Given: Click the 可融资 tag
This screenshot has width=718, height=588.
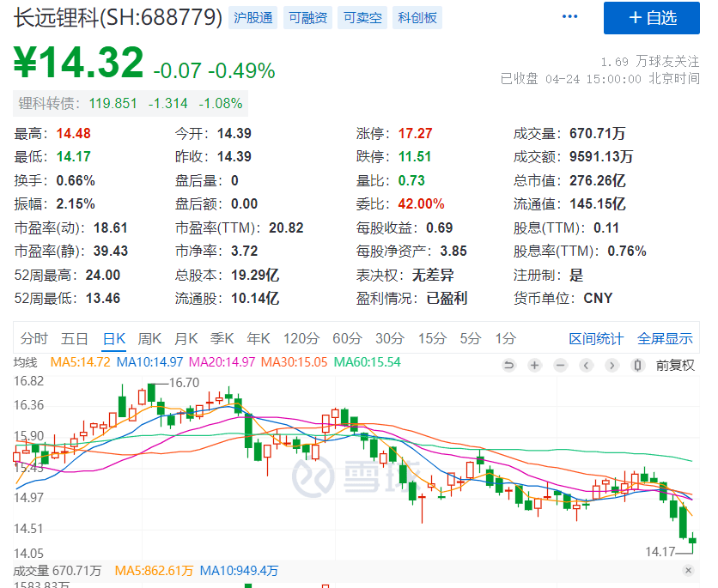Looking at the screenshot, I should click(x=307, y=18).
